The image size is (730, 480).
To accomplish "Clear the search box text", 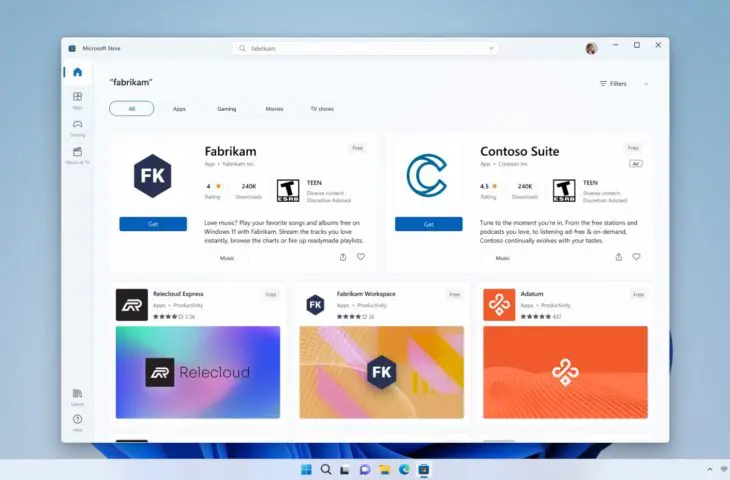I will pos(491,48).
